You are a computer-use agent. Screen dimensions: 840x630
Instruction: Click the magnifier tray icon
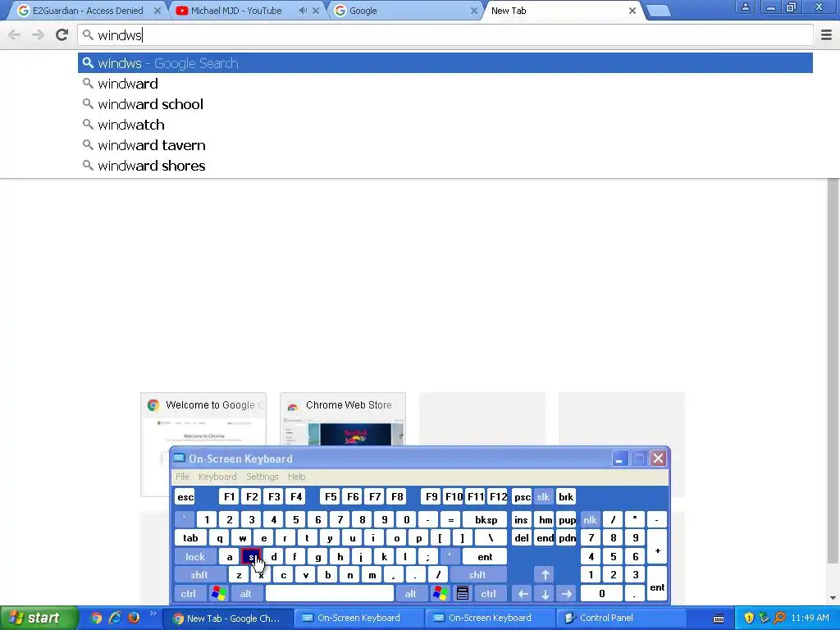click(x=780, y=618)
